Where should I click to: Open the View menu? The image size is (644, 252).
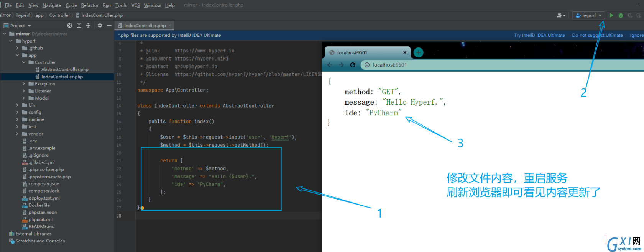pyautogui.click(x=33, y=5)
